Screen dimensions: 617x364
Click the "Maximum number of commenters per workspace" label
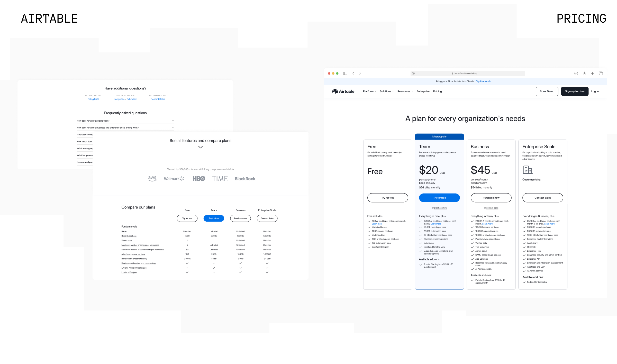(x=143, y=250)
